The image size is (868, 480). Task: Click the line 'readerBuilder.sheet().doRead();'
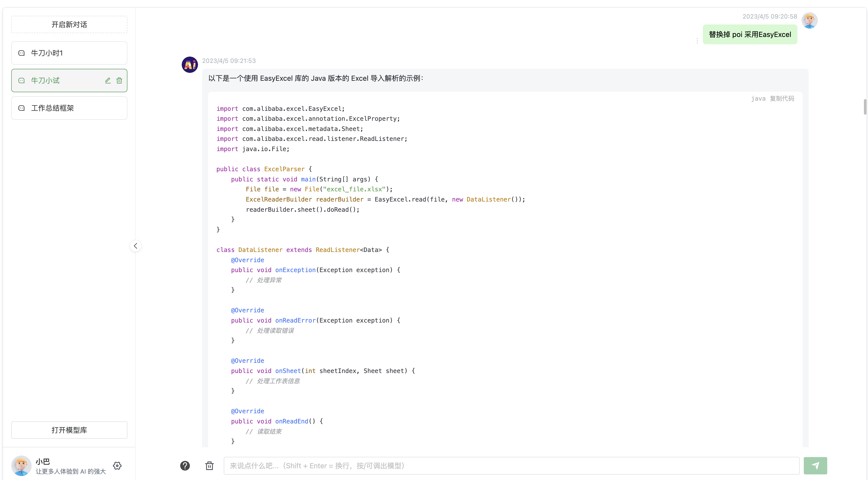tap(303, 209)
